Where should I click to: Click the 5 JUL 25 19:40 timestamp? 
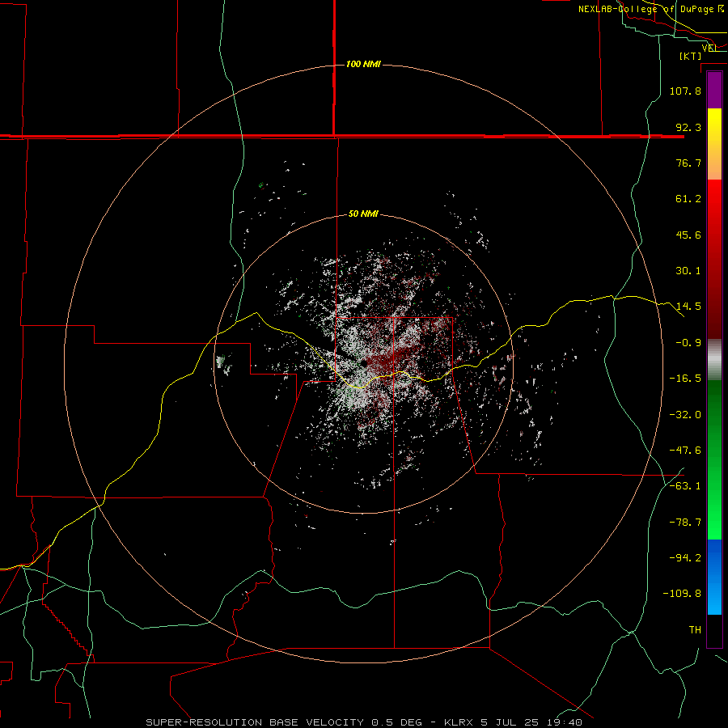(x=531, y=722)
